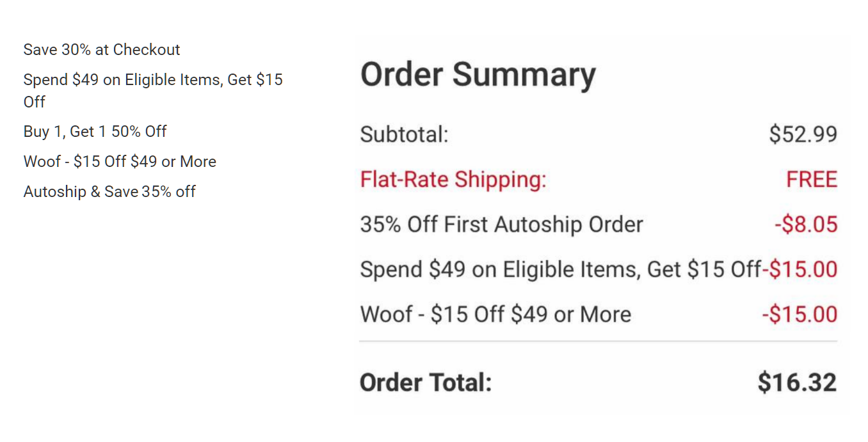Select the Order Total label
The width and height of the screenshot is (868, 442).
pyautogui.click(x=426, y=383)
